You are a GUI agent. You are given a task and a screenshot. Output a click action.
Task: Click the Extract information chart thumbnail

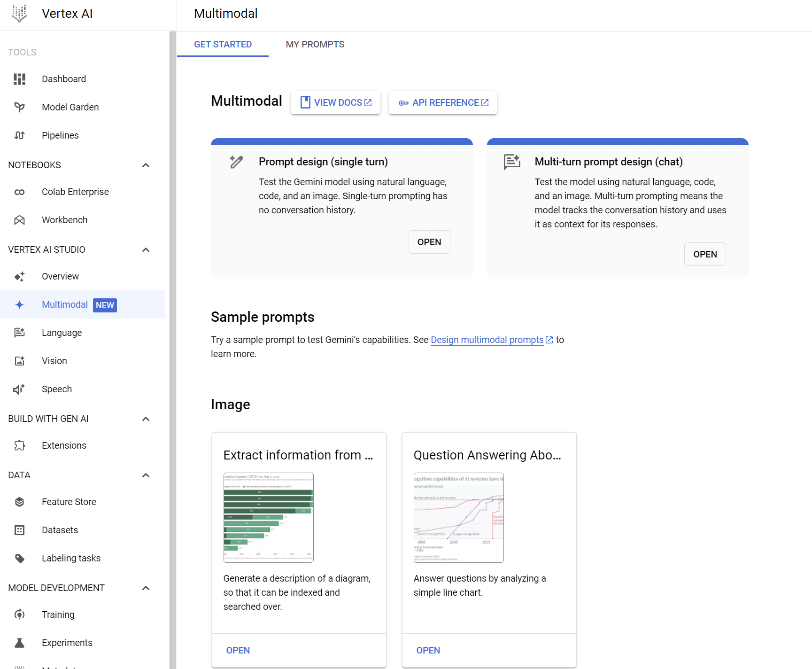(269, 518)
